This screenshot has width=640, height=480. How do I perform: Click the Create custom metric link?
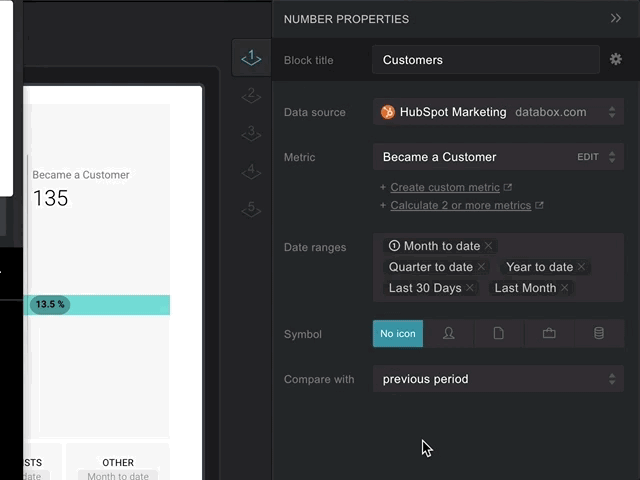[x=445, y=187]
